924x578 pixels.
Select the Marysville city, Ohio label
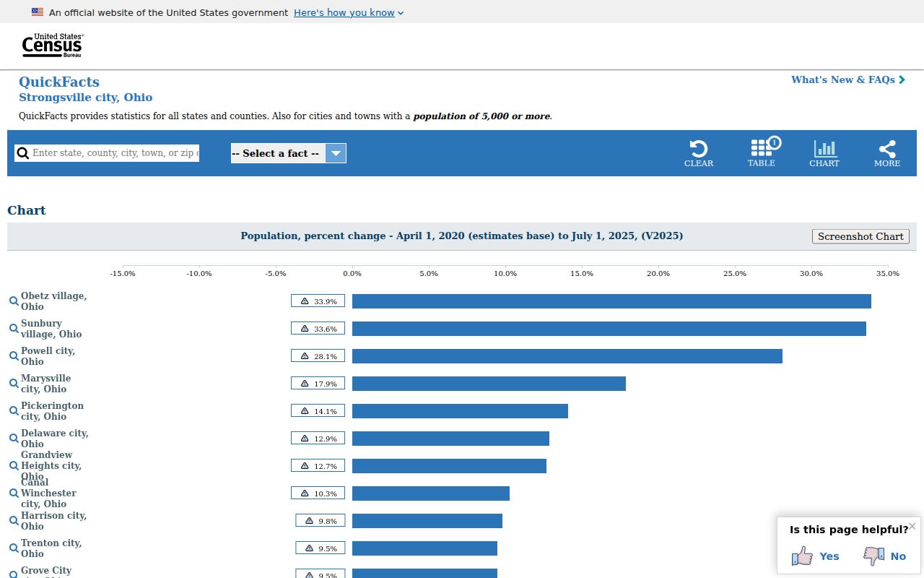(x=46, y=384)
